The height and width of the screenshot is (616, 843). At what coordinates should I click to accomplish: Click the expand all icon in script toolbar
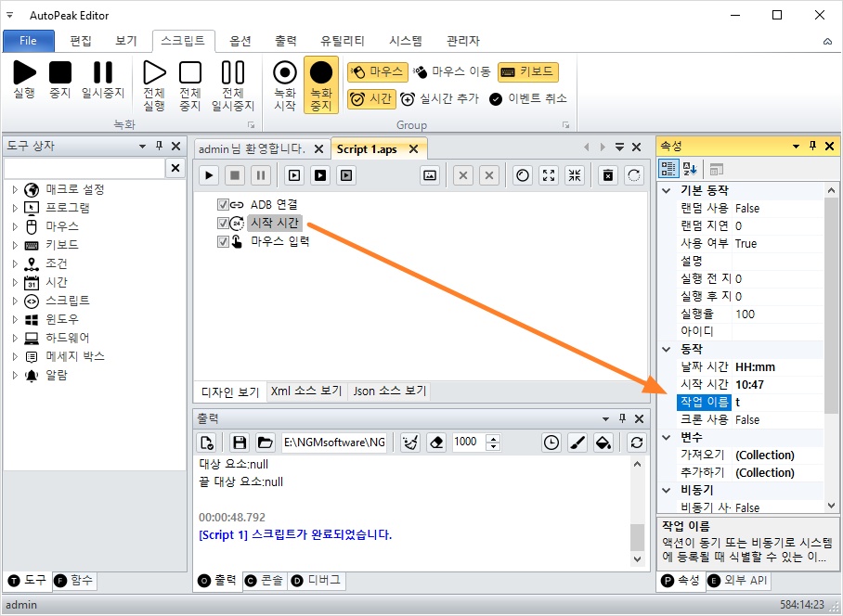[549, 175]
